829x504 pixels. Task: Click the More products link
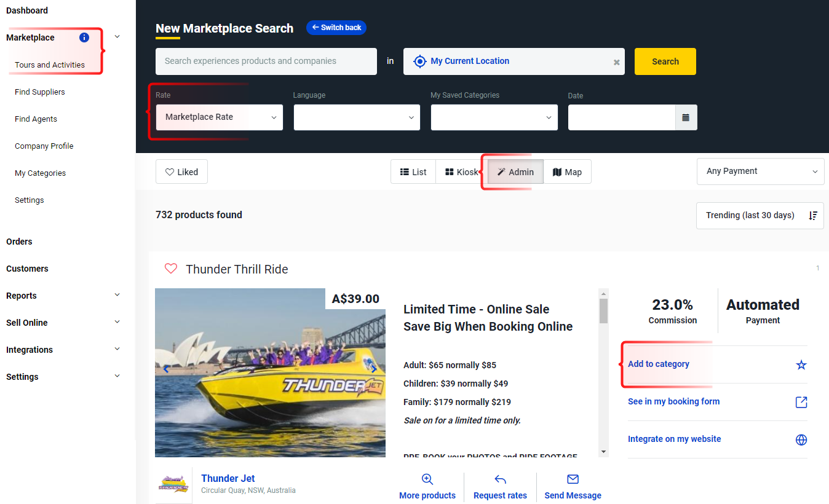427,495
